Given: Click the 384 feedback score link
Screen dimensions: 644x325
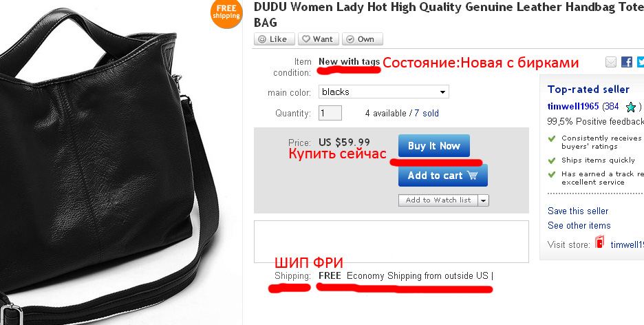Looking at the screenshot, I should coord(612,107).
